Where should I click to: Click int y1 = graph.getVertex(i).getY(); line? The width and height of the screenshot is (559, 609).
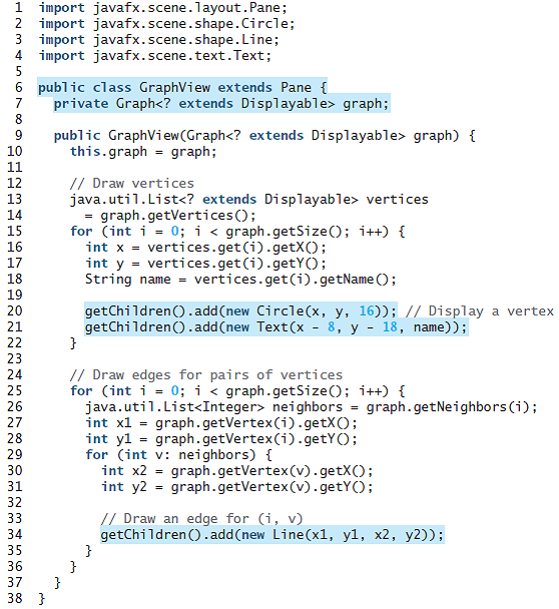click(x=221, y=438)
